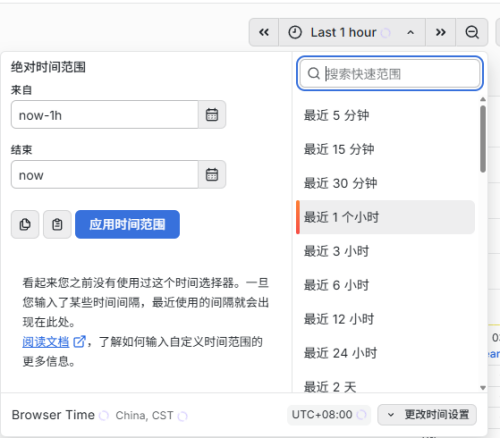Select 最近 5 分钟 quick range
The height and width of the screenshot is (438, 500).
point(386,115)
